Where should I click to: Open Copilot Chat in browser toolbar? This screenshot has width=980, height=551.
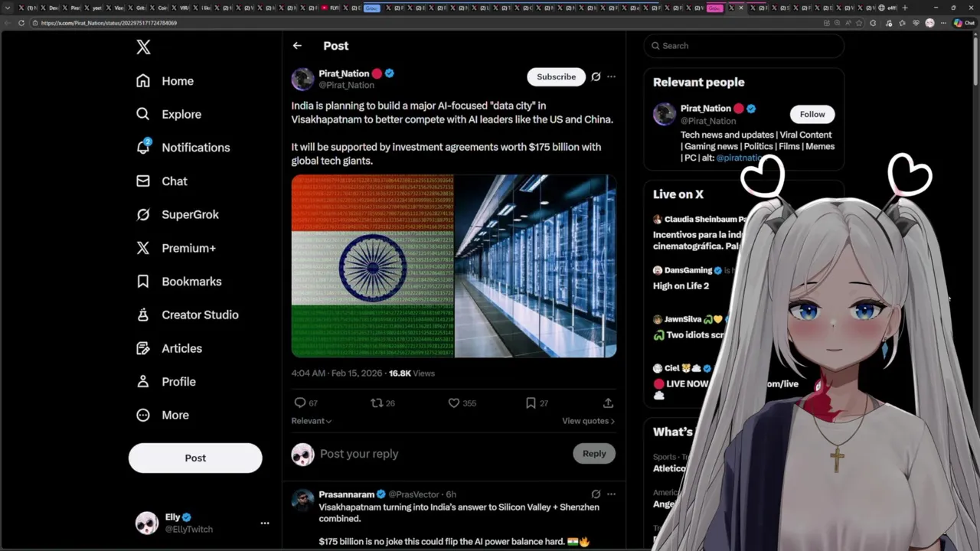tap(963, 23)
